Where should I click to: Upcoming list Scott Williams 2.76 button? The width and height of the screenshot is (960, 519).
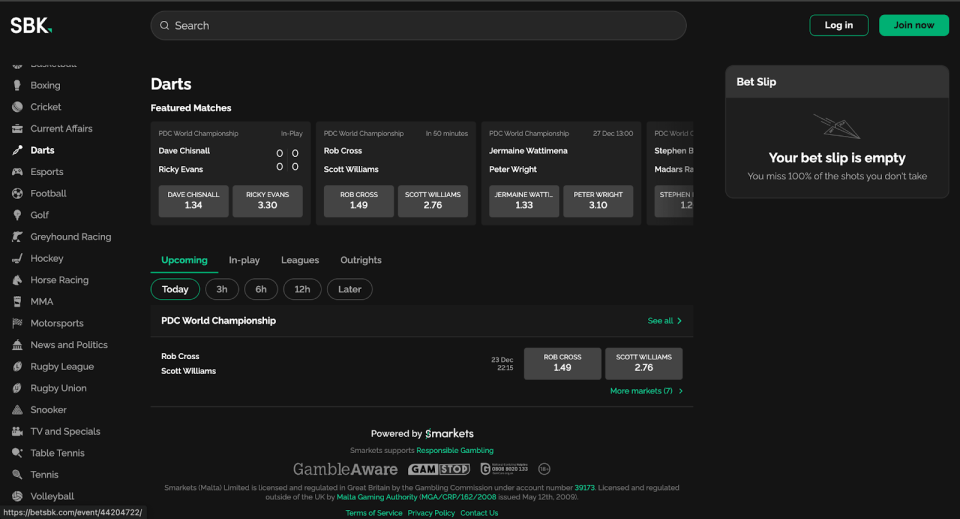(643, 364)
